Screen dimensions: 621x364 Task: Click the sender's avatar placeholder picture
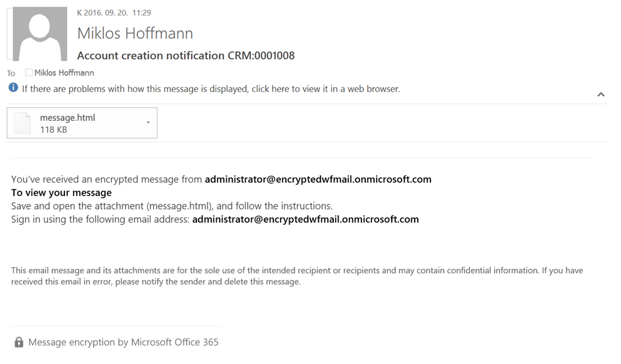point(40,34)
